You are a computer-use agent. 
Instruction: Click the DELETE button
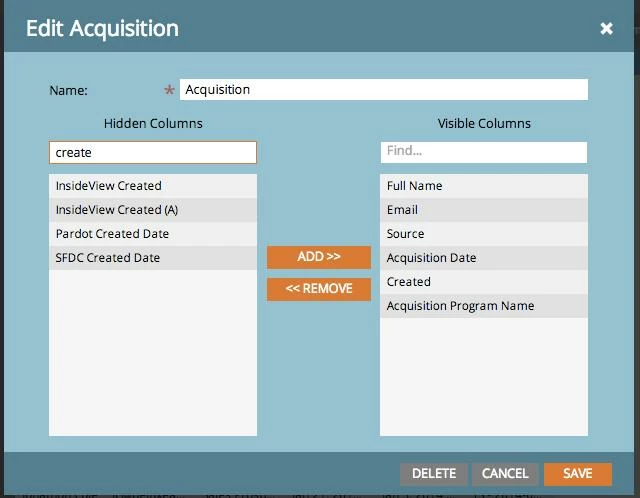(433, 474)
